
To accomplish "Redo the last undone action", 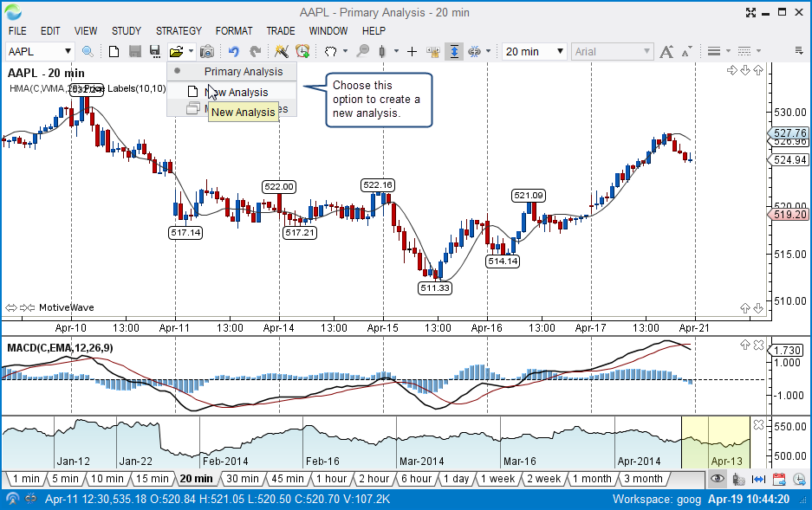I will click(x=256, y=51).
